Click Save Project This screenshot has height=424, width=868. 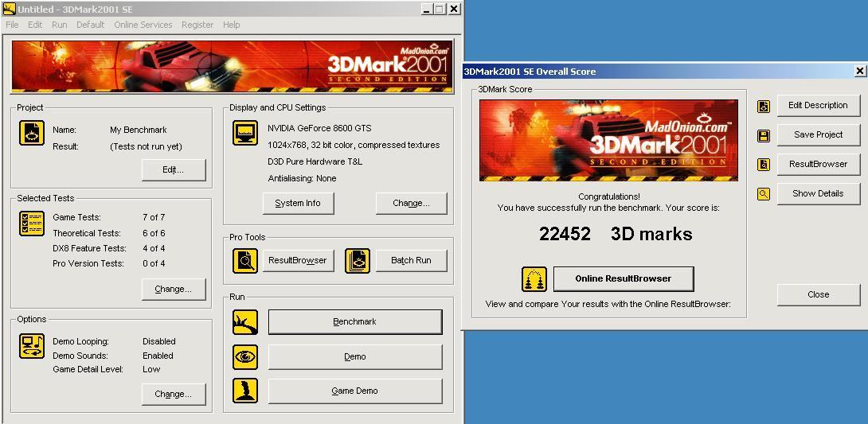[818, 135]
